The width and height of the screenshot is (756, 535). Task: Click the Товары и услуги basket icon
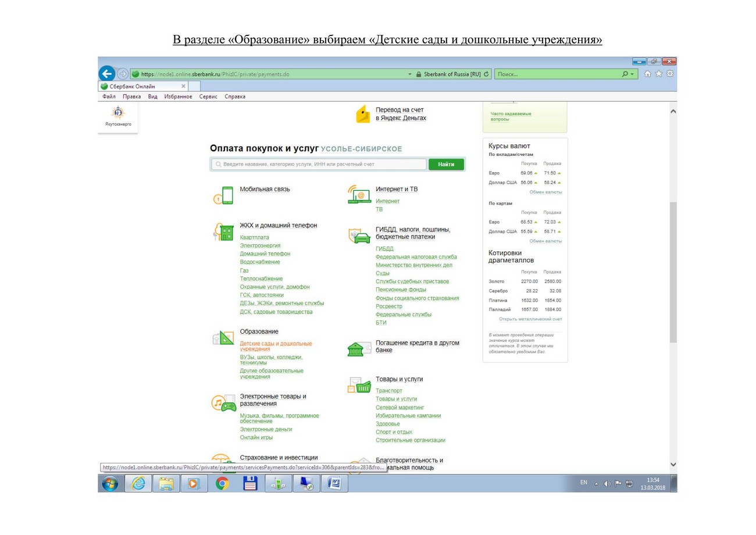point(359,386)
